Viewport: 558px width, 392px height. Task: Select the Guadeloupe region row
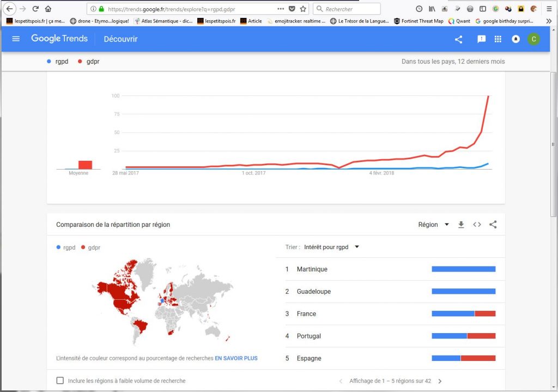pos(390,292)
